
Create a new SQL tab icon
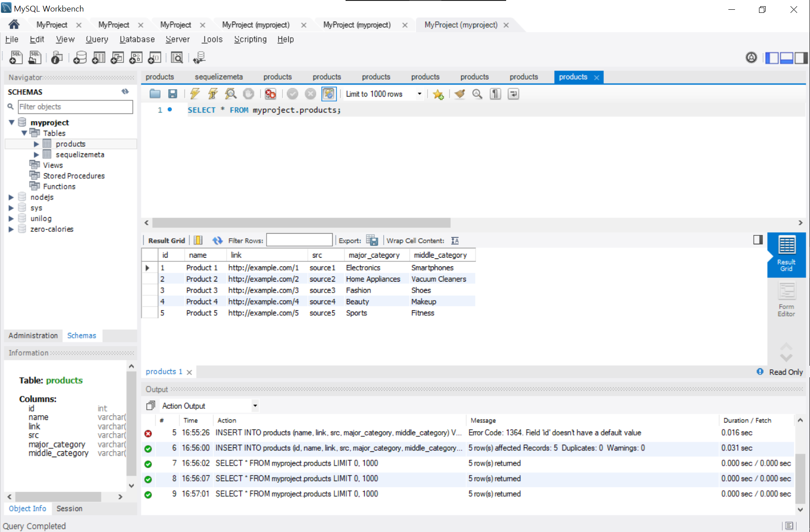(x=16, y=58)
